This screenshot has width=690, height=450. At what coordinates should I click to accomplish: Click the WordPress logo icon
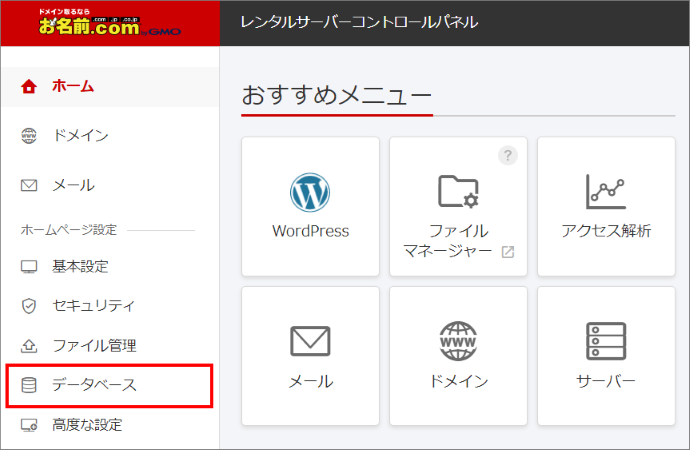(x=310, y=192)
